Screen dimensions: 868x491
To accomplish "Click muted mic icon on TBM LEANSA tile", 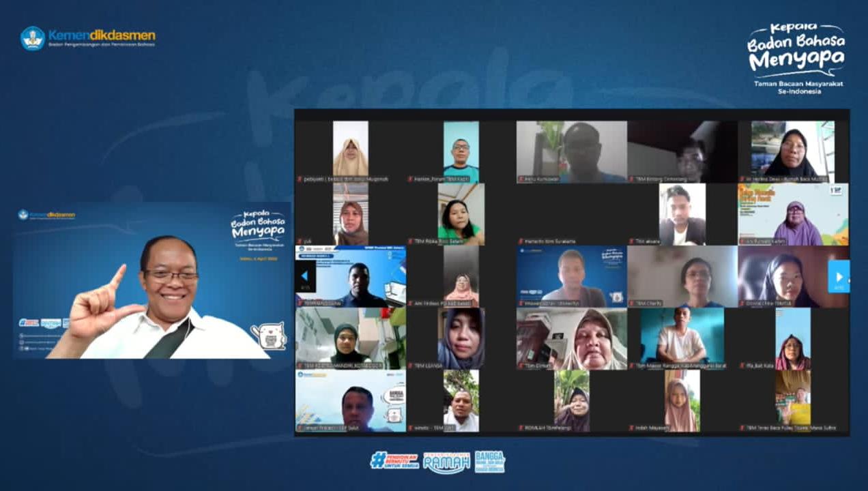I will (x=410, y=366).
